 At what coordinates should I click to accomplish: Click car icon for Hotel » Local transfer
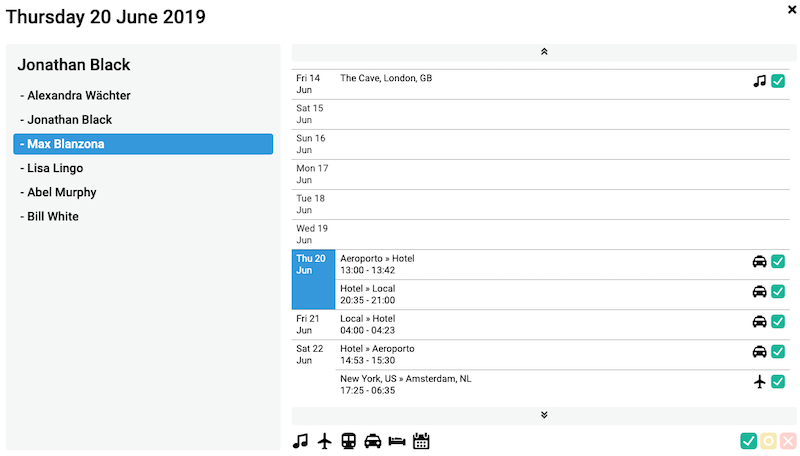(760, 292)
